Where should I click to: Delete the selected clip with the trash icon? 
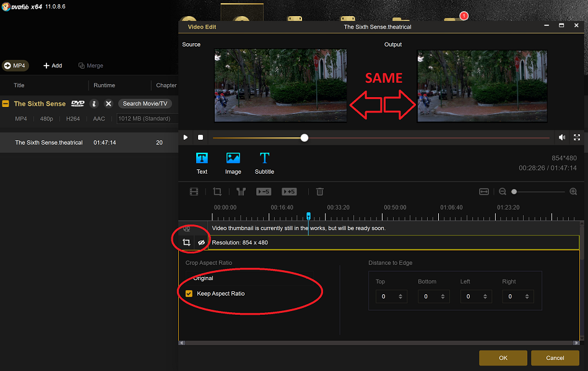(x=319, y=192)
